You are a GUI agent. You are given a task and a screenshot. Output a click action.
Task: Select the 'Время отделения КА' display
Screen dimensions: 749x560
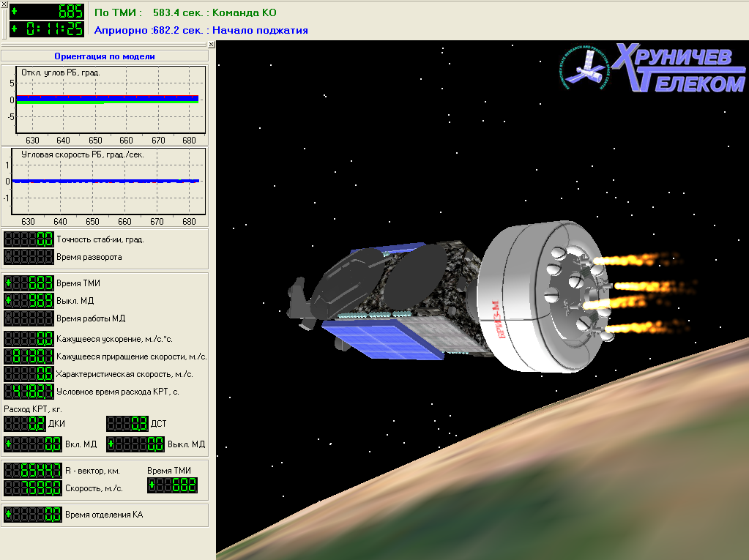[x=33, y=515]
